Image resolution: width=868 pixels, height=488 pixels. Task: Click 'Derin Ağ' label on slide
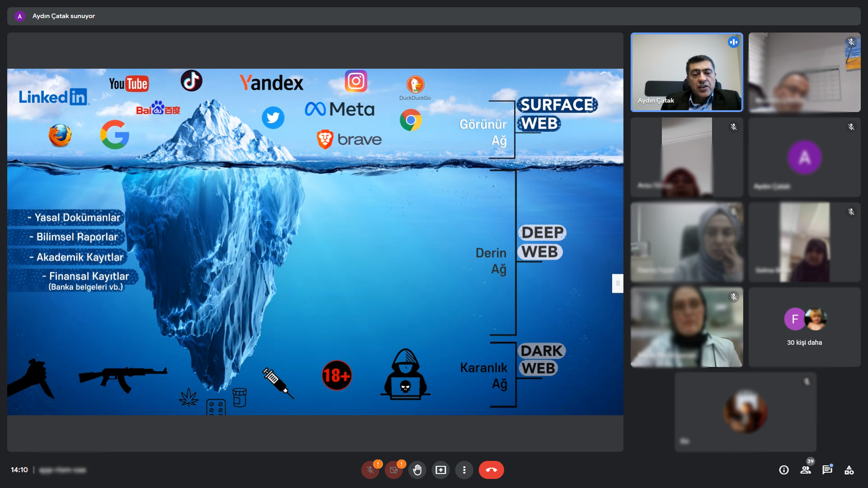[491, 261]
